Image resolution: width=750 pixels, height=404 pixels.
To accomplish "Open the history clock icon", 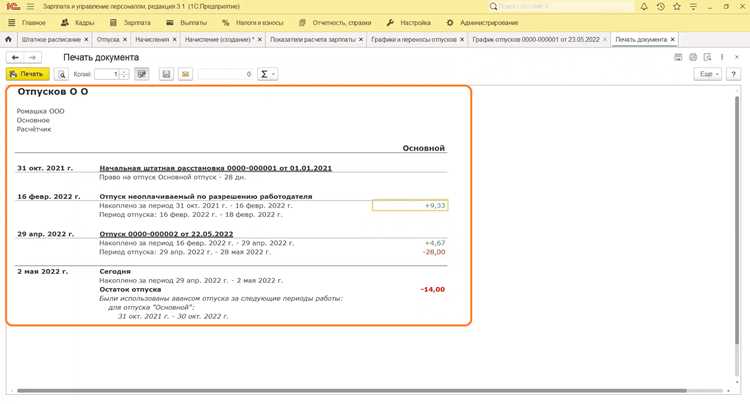I will click(661, 7).
